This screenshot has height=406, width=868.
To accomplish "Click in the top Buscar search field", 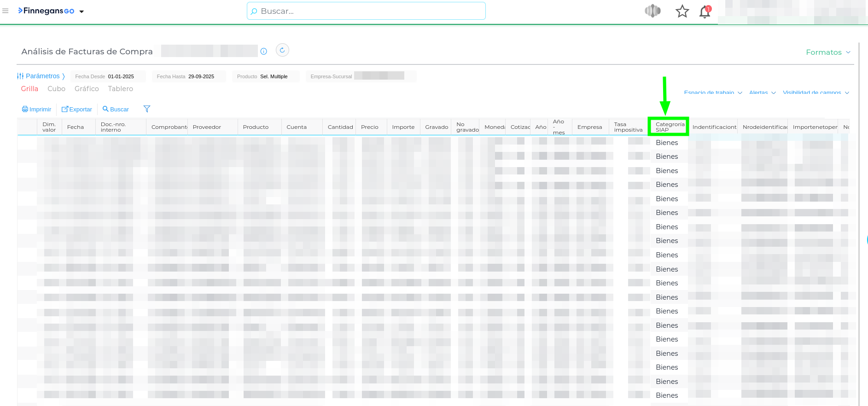I will (366, 11).
